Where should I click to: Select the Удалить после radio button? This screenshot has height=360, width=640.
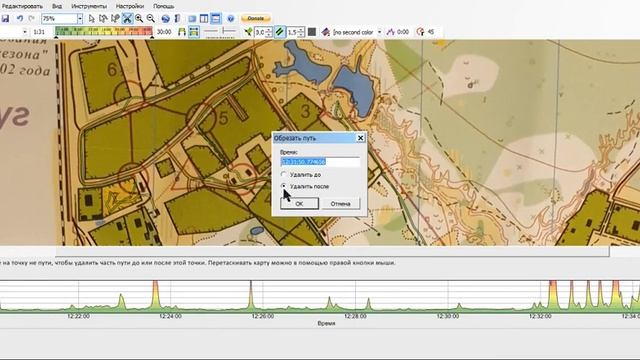click(284, 186)
